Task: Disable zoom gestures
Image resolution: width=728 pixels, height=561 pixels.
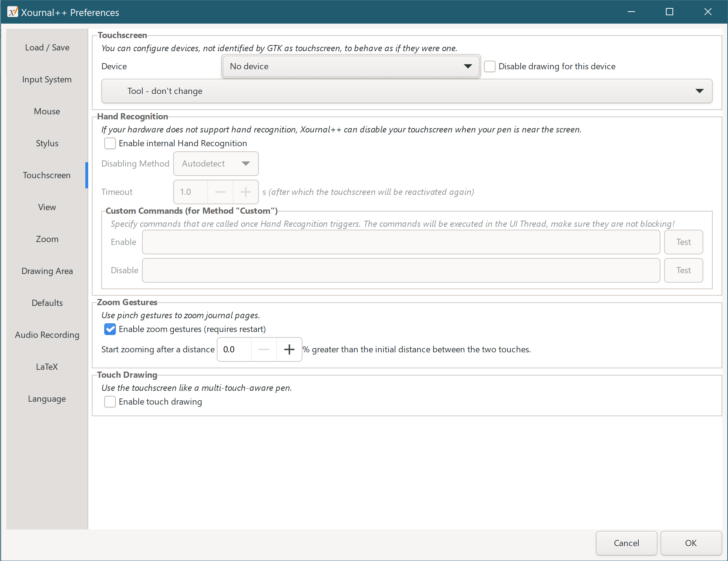Action: (x=110, y=329)
